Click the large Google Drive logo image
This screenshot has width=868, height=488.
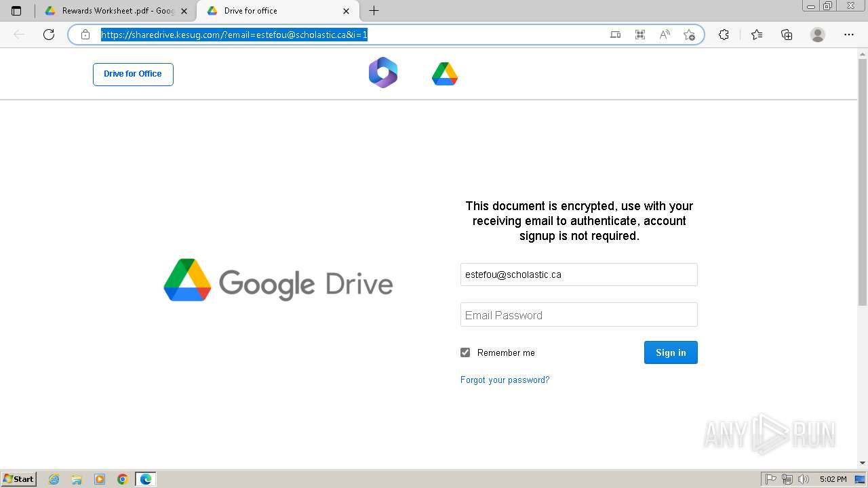(278, 279)
